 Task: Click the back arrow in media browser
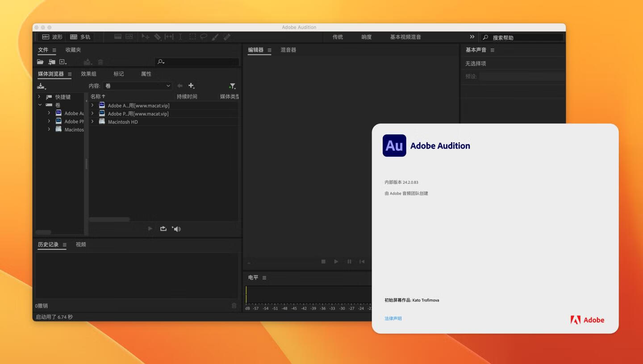pos(180,86)
